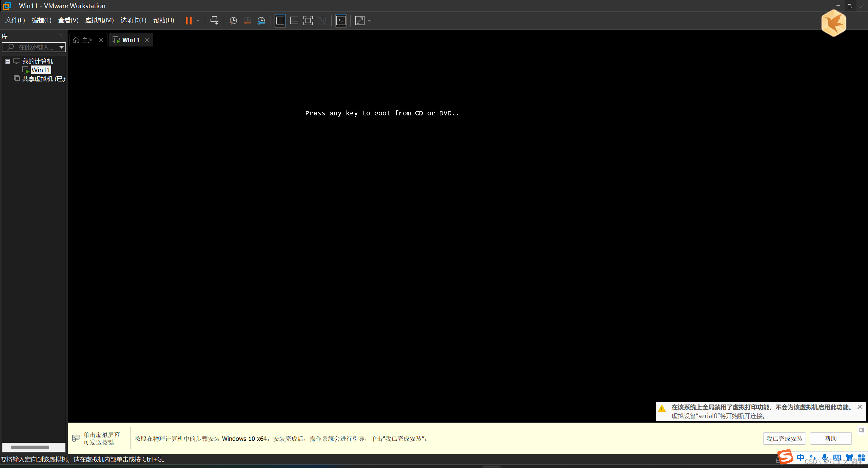Dismiss the virtual printing warning notification
The width and height of the screenshot is (868, 468).
coord(860,407)
